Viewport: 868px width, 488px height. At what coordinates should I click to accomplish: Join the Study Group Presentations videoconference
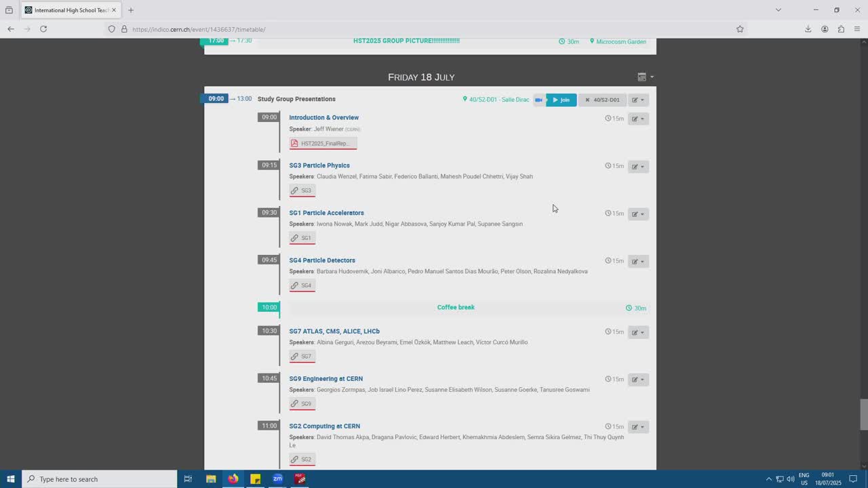coord(561,100)
